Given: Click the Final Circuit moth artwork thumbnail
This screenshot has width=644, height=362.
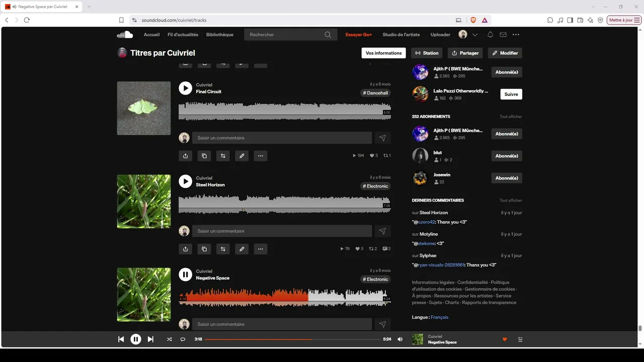Looking at the screenshot, I should (x=144, y=108).
